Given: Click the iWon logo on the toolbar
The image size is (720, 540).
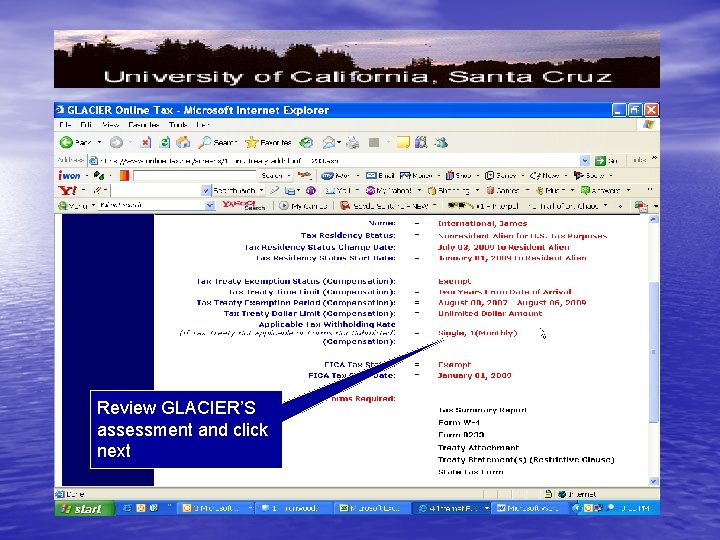Looking at the screenshot, I should pos(69,175).
